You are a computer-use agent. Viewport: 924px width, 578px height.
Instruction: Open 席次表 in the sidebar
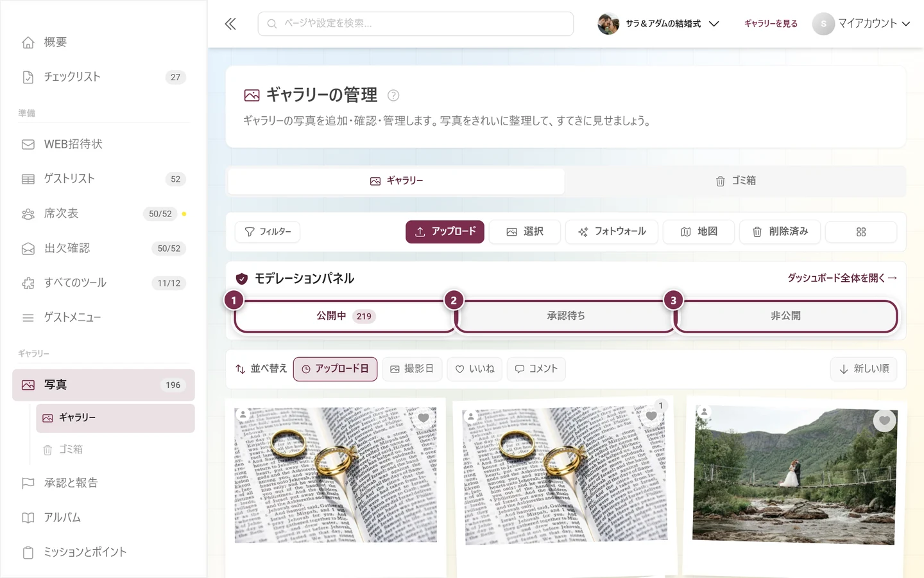coord(103,214)
